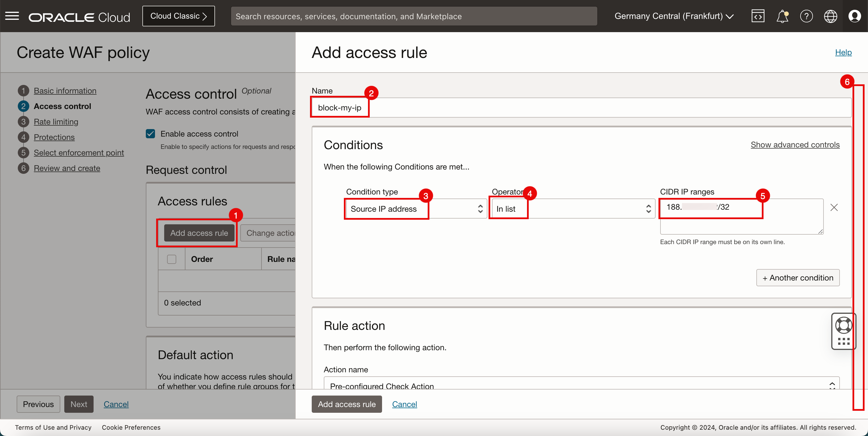The width and height of the screenshot is (868, 436).
Task: Select the Basic information step tab
Action: pos(65,90)
